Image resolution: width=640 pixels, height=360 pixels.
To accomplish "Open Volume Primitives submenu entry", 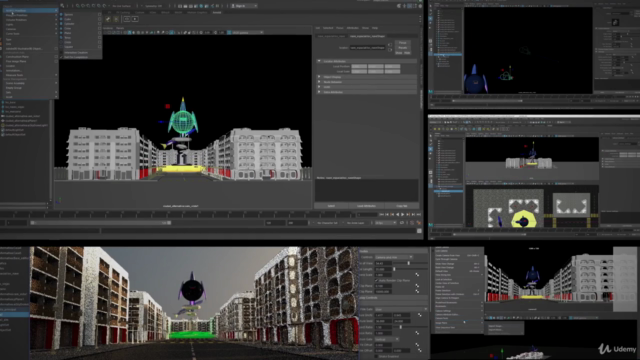I will coord(31,20).
